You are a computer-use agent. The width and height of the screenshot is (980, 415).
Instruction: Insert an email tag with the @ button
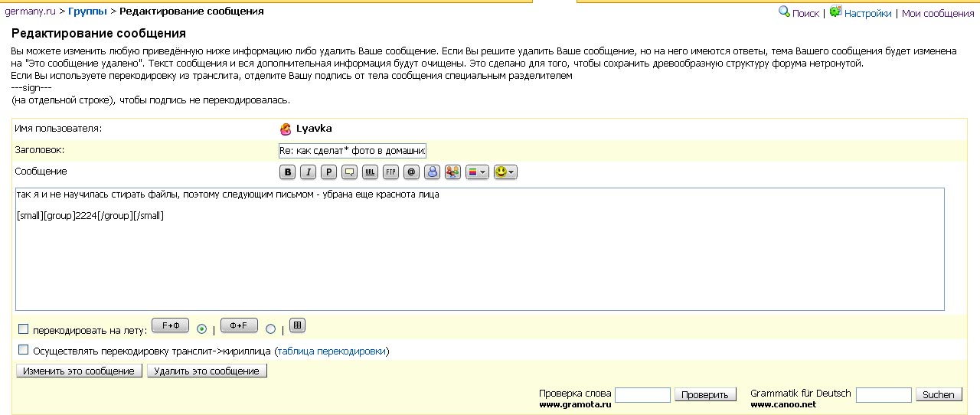point(411,172)
